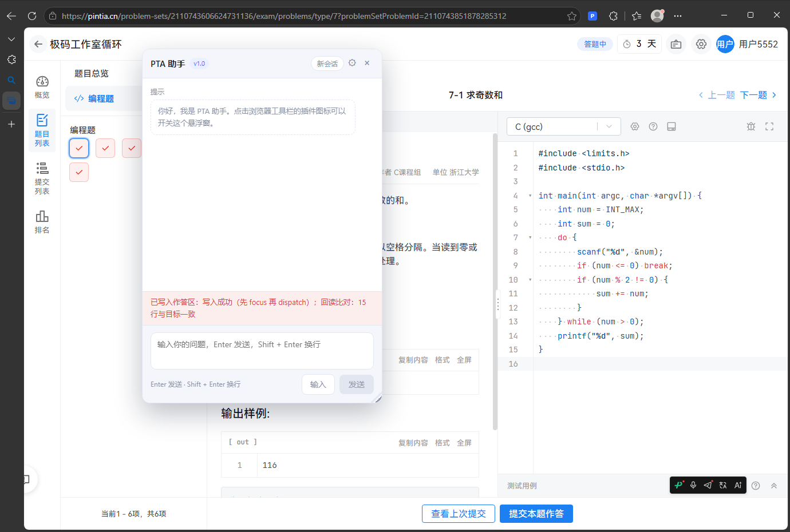Select the second checked problem box under 编程题
790x532 pixels.
(x=105, y=148)
